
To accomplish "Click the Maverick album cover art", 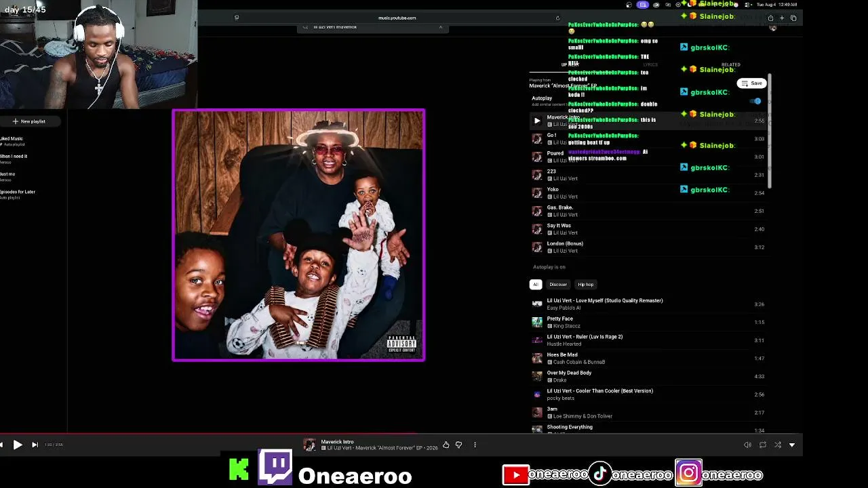I will point(298,235).
